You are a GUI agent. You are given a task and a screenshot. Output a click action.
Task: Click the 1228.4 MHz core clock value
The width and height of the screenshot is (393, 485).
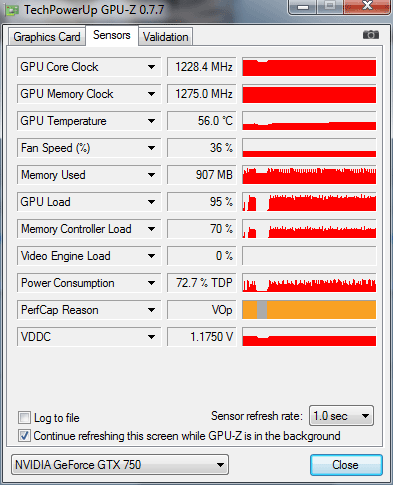tap(202, 67)
